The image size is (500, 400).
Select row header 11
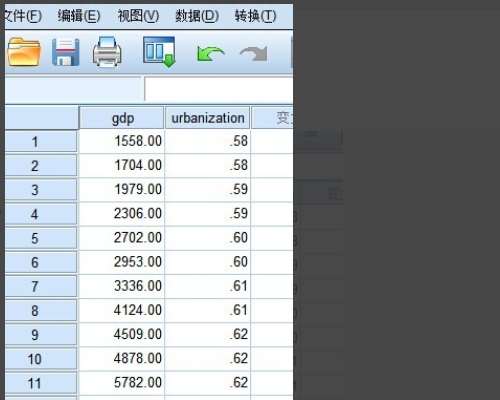click(41, 383)
